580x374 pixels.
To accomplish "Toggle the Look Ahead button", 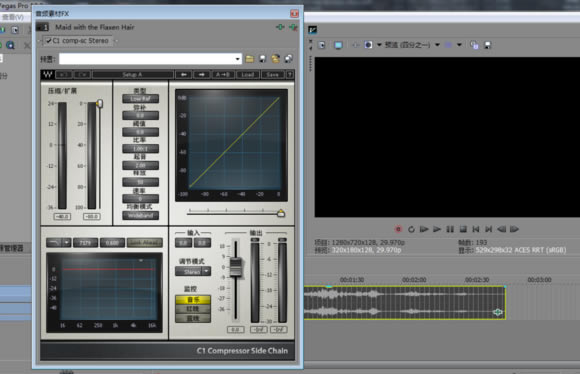I will click(x=145, y=243).
